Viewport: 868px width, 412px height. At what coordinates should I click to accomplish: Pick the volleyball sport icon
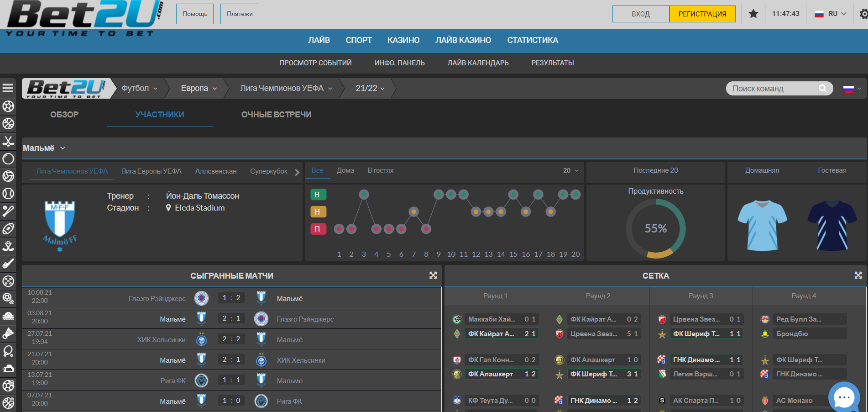8,176
